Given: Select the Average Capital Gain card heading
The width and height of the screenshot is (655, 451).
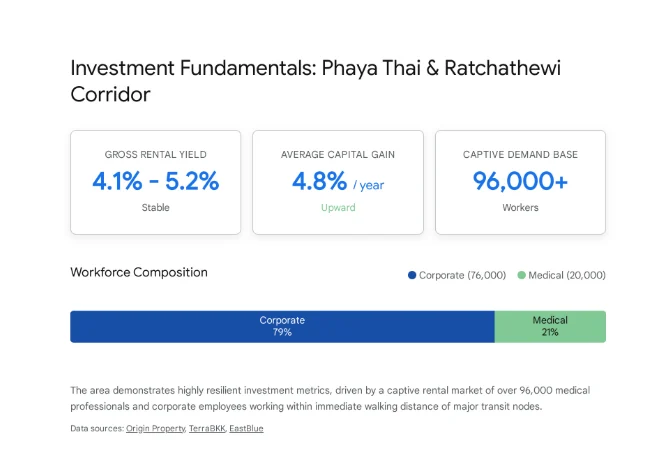Looking at the screenshot, I should 338,155.
